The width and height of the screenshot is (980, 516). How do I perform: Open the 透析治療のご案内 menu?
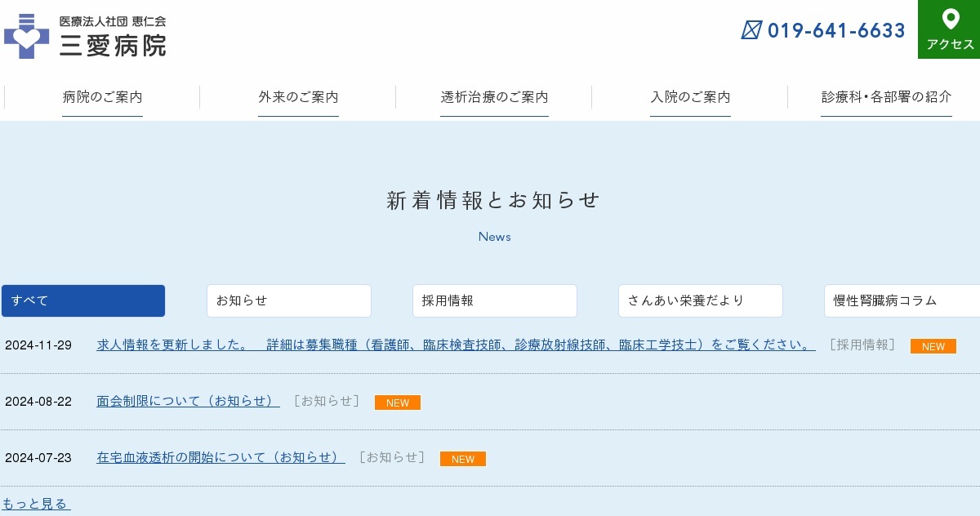pos(494,97)
